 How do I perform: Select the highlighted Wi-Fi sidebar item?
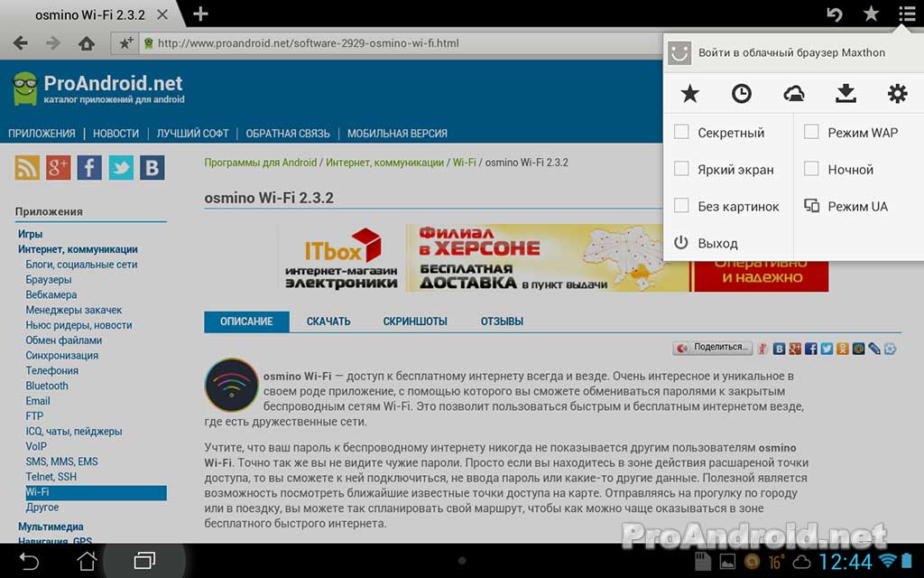[96, 492]
